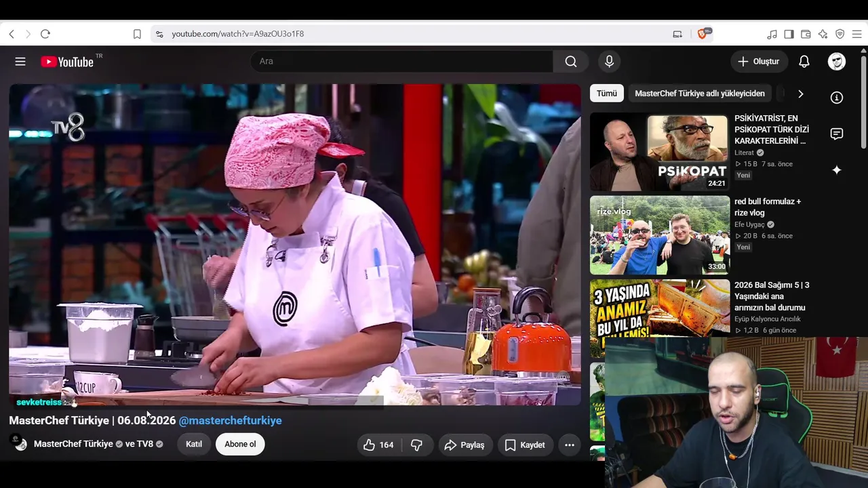Open the info icon in the right panel
The image size is (868, 488).
point(837,98)
